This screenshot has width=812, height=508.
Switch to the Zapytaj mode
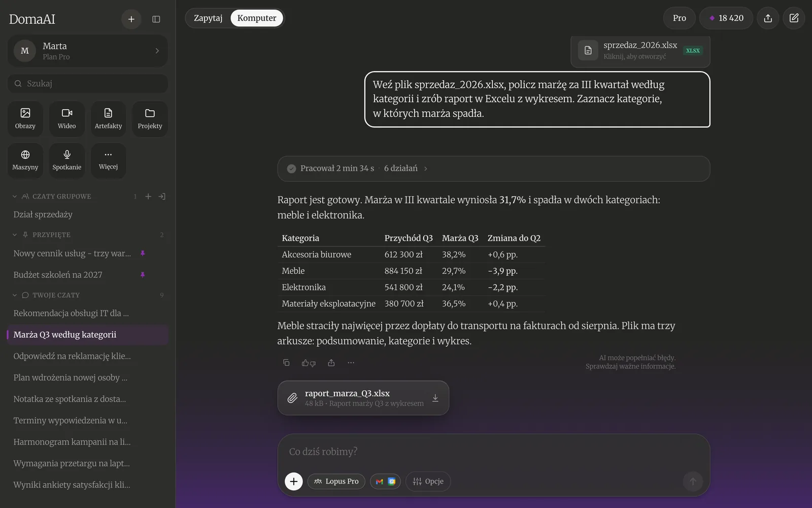(x=208, y=18)
